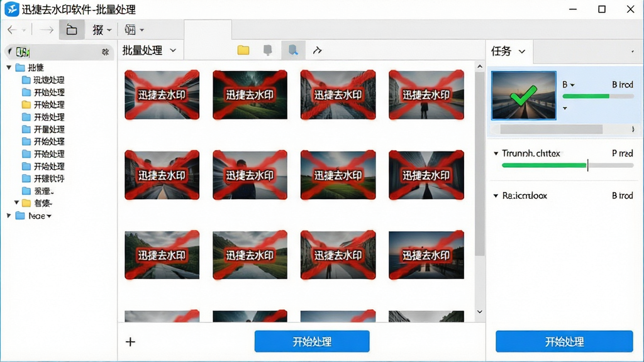Click the horizontal scrollbar under the task thumbnail

tap(551, 129)
